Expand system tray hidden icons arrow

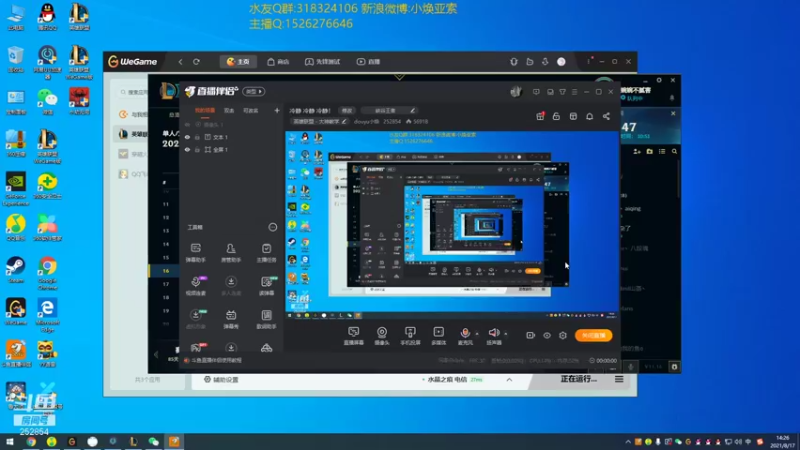click(x=628, y=442)
